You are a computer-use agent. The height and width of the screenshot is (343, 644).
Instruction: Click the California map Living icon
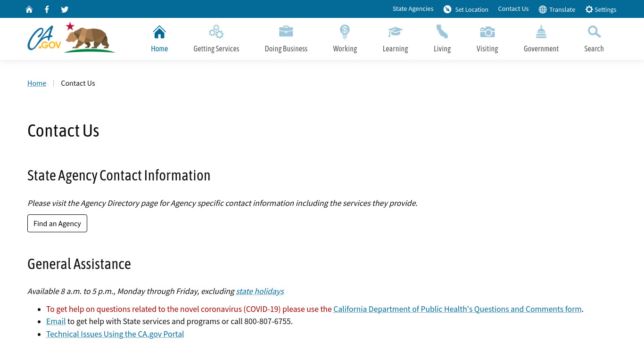coord(442,32)
